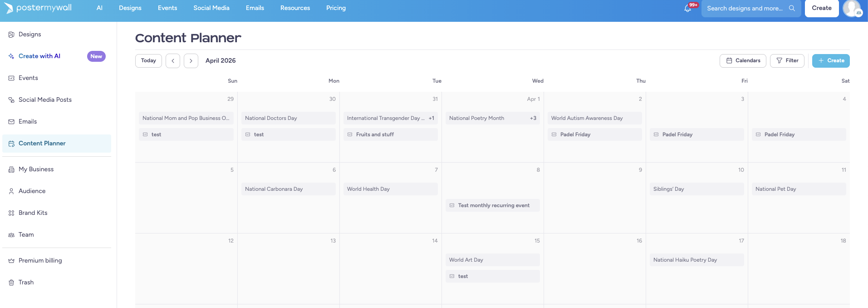868x308 pixels.
Task: Click the My Business building icon
Action: click(x=11, y=169)
